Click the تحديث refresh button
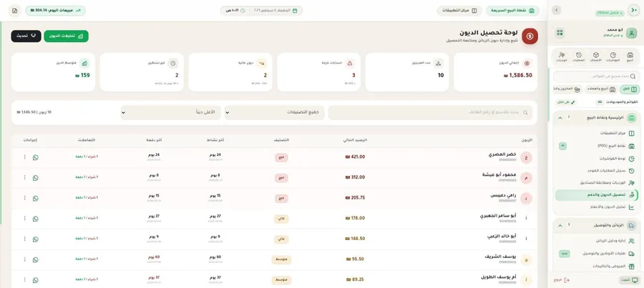Screen dimensions: 644x288 [26, 36]
